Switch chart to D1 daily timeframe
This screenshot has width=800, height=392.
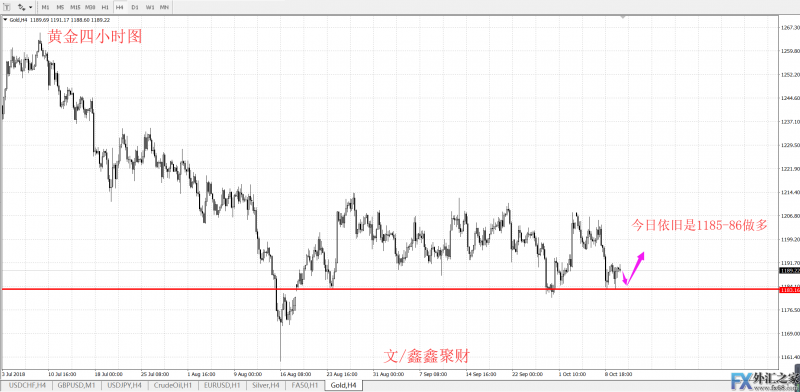135,7
